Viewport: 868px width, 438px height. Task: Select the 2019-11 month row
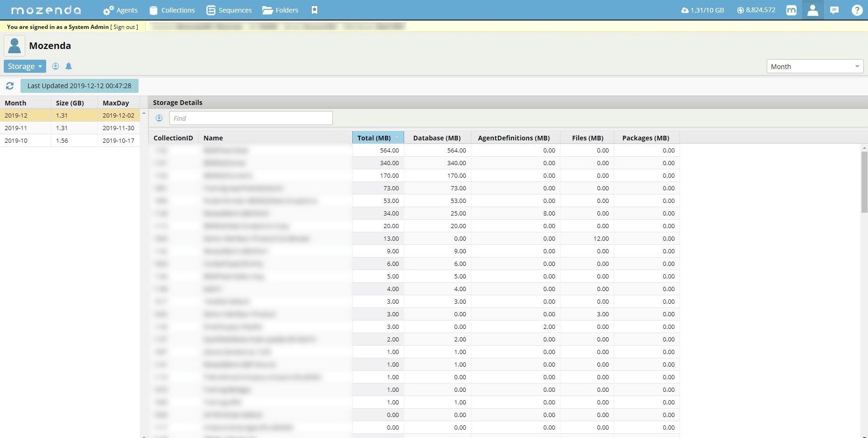click(70, 128)
